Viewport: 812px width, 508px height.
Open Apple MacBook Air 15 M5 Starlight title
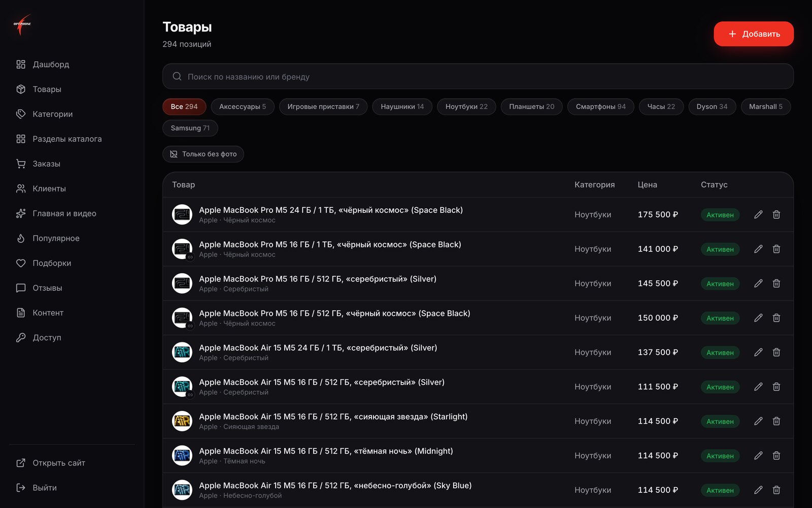pyautogui.click(x=333, y=417)
